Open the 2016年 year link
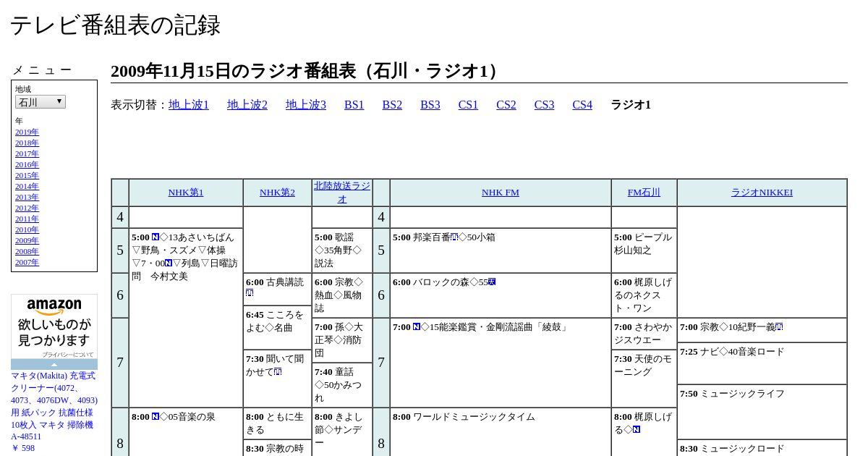The height and width of the screenshot is (456, 868). (27, 164)
